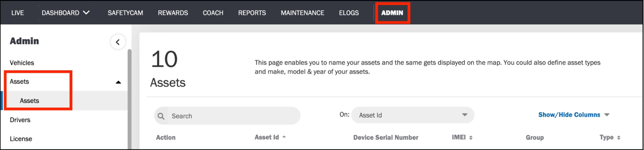Sort by Asset Id using its arrow
The image size is (644, 150).
pyautogui.click(x=284, y=137)
